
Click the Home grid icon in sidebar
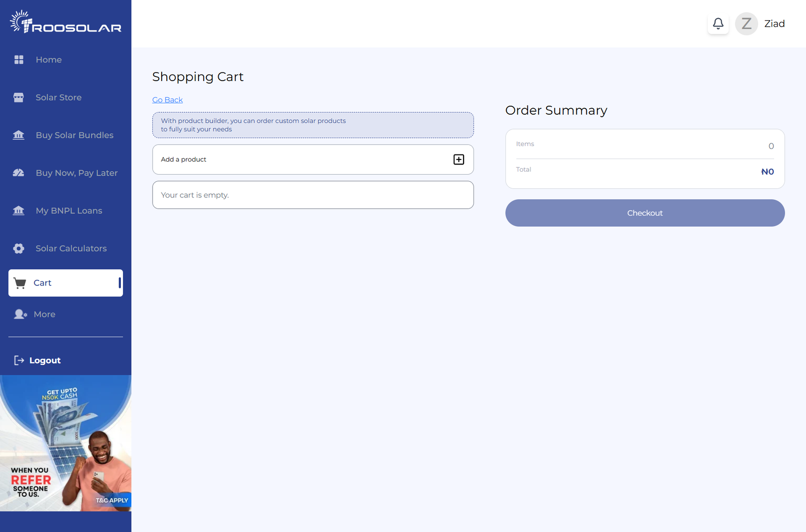pos(19,60)
